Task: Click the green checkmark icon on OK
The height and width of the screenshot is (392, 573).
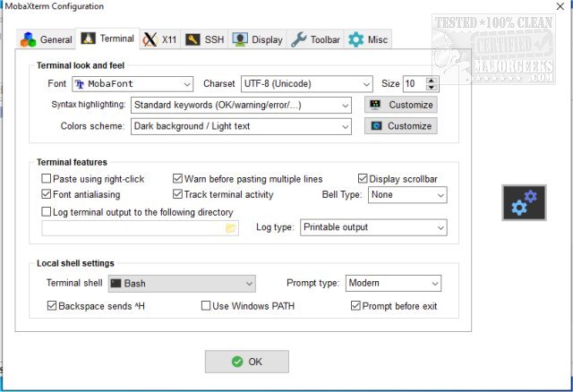Action: 237,362
